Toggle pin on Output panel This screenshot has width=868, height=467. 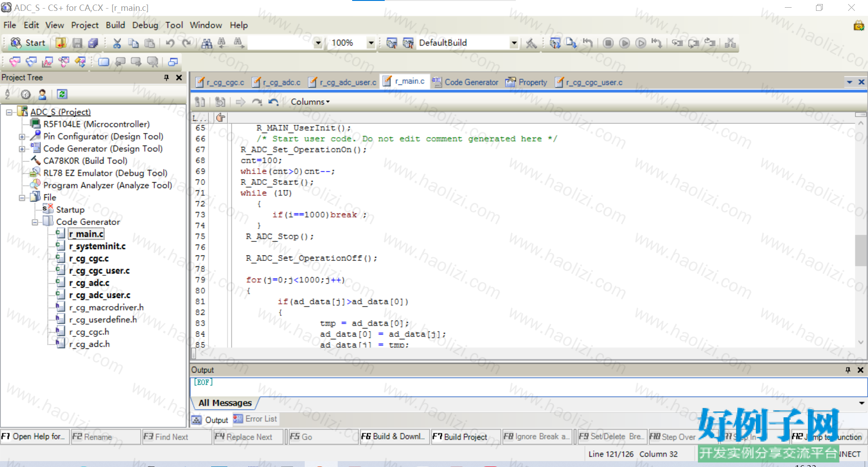tap(848, 370)
